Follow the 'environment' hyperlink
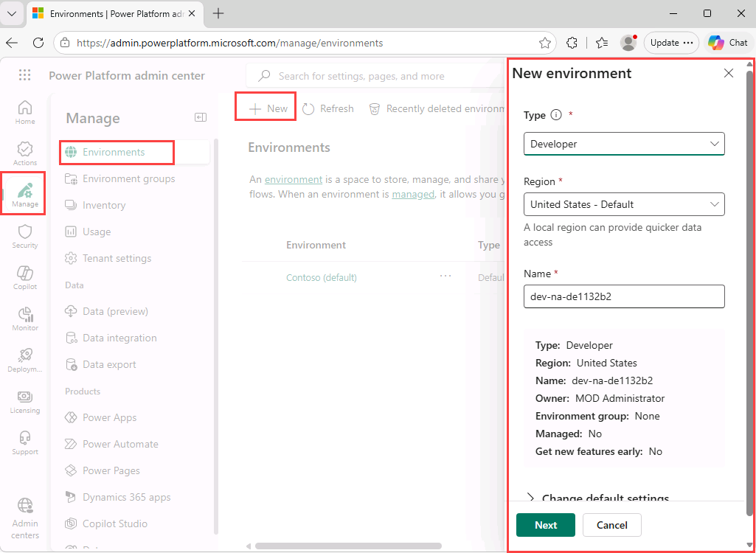The image size is (756, 553). pos(293,180)
